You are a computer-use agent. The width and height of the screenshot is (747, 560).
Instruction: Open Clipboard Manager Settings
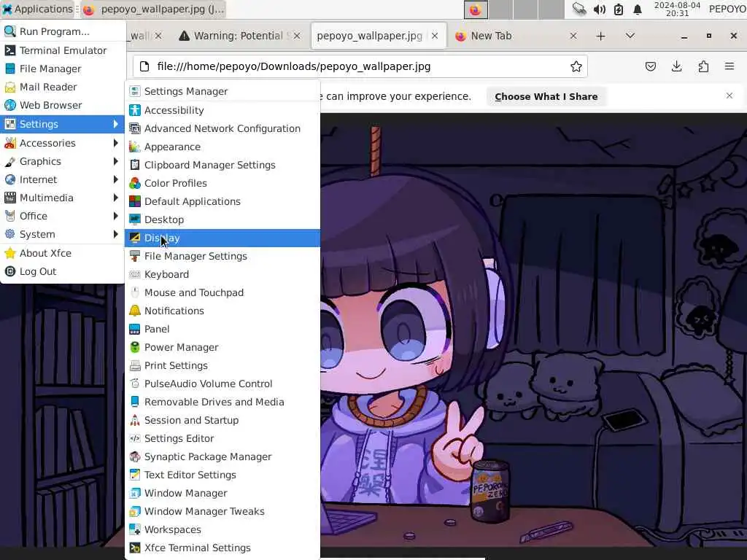[222, 165]
